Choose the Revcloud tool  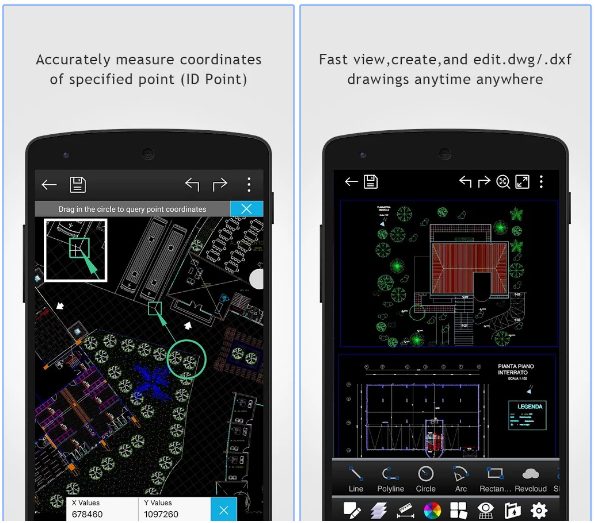pyautogui.click(x=530, y=479)
